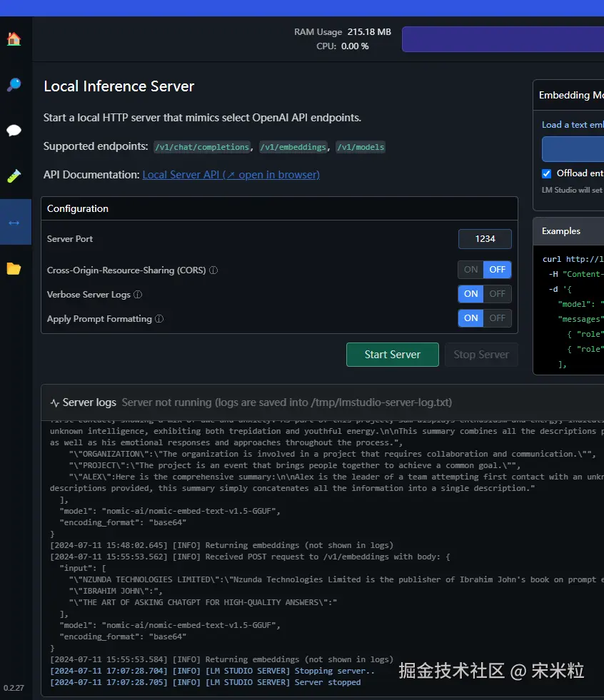This screenshot has width=604, height=700.
Task: Open the model Search magnifier icon
Action: pos(14,85)
